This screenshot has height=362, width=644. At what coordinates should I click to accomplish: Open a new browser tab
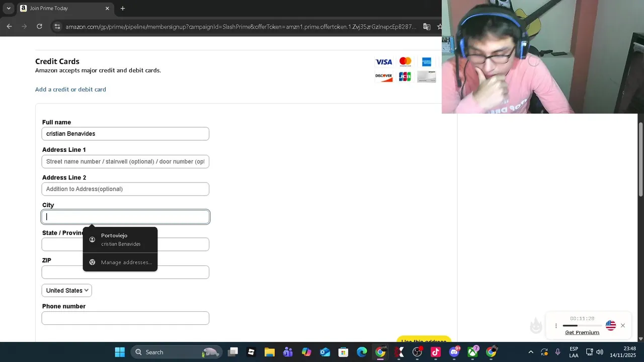pos(123,8)
